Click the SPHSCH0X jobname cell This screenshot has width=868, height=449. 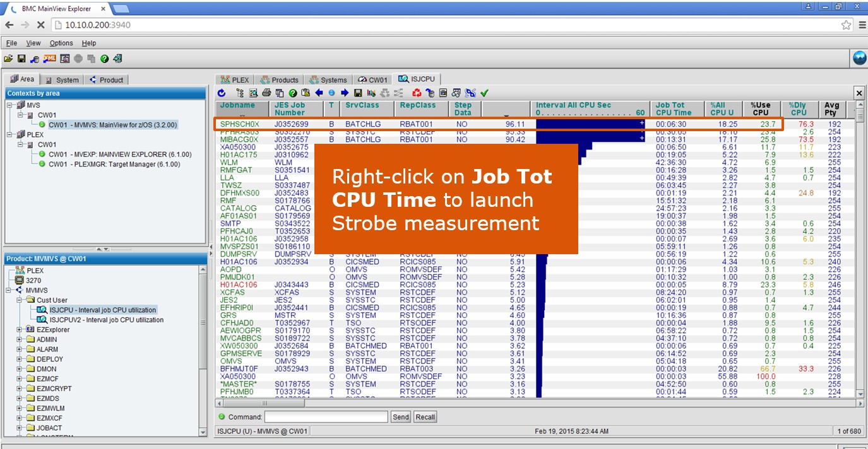[x=240, y=124]
